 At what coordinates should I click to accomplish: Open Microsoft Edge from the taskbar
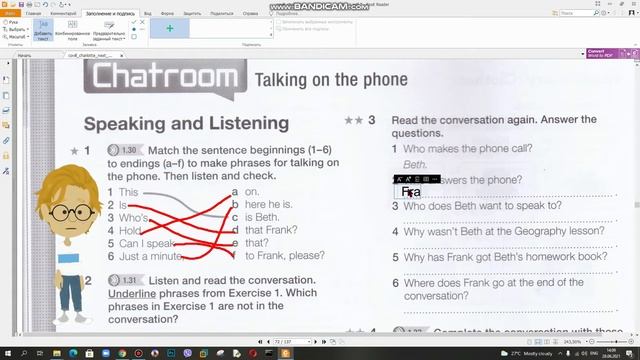click(73, 353)
